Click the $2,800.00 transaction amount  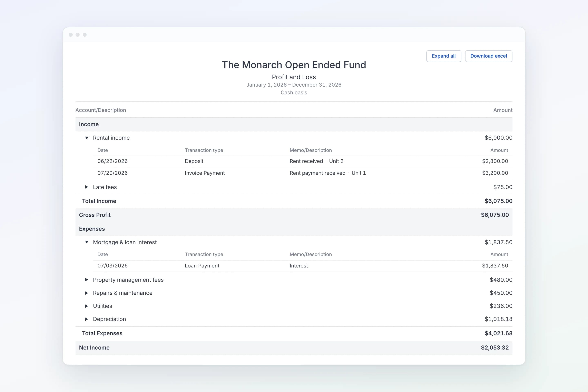tap(495, 161)
